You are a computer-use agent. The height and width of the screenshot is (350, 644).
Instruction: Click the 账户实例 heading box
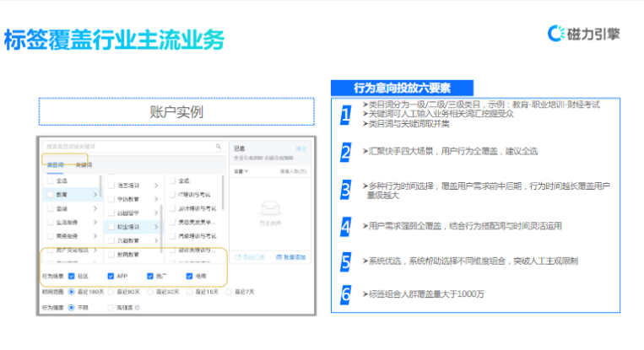[176, 111]
